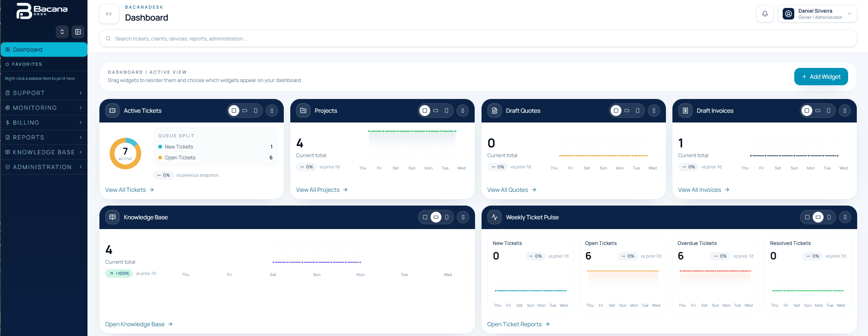Click the New Tickets queue split row

215,147
